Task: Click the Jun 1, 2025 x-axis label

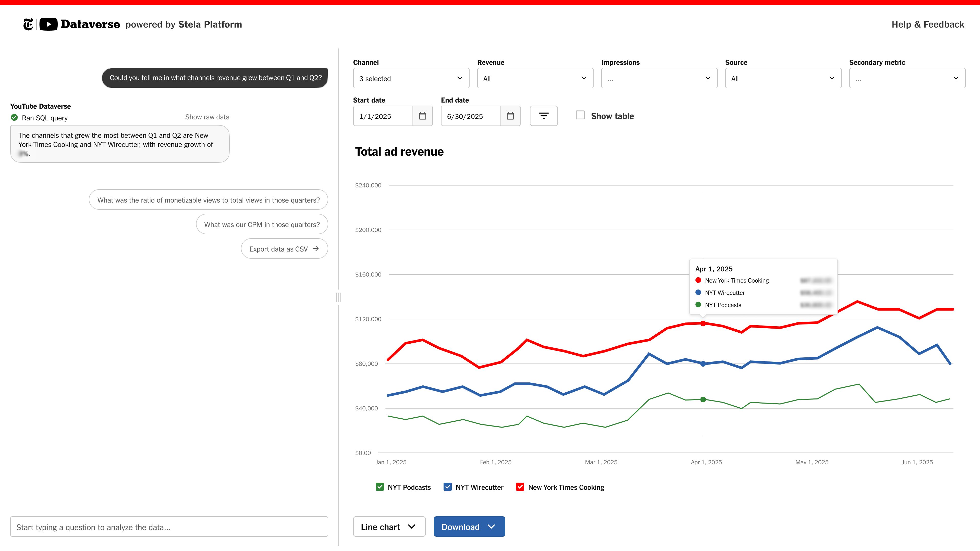Action: [x=917, y=462]
